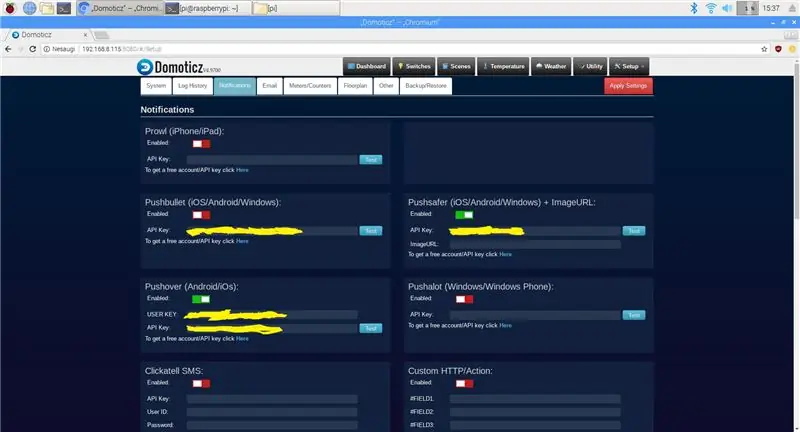Open the Other settings tab
This screenshot has height=432, width=800.
click(386, 86)
